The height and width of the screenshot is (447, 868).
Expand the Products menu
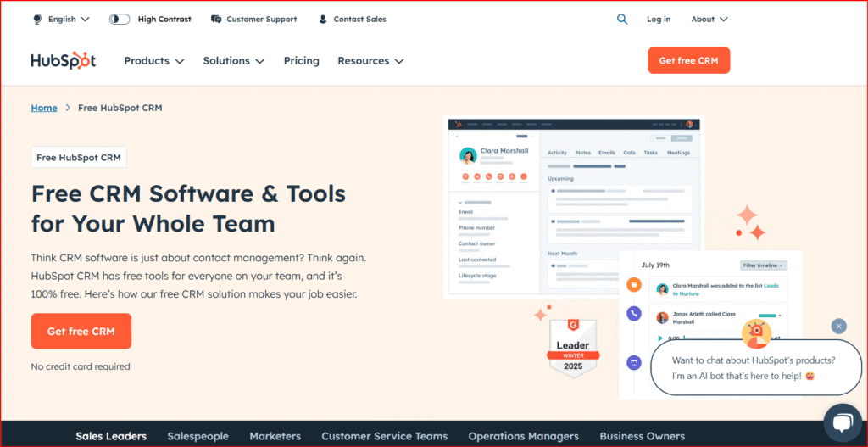pyautogui.click(x=154, y=61)
